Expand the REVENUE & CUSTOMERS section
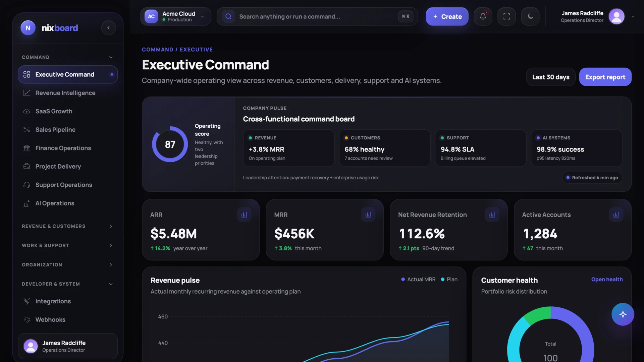644x362 pixels. pos(68,226)
